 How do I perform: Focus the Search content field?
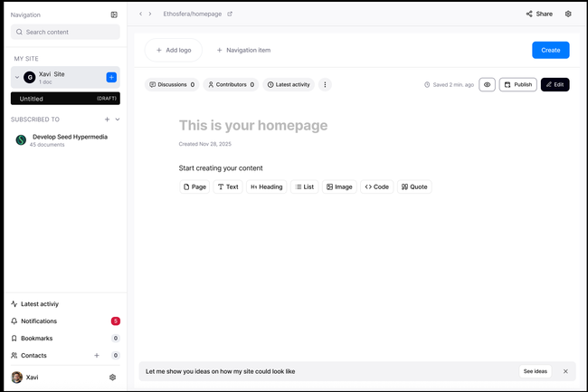tap(65, 32)
